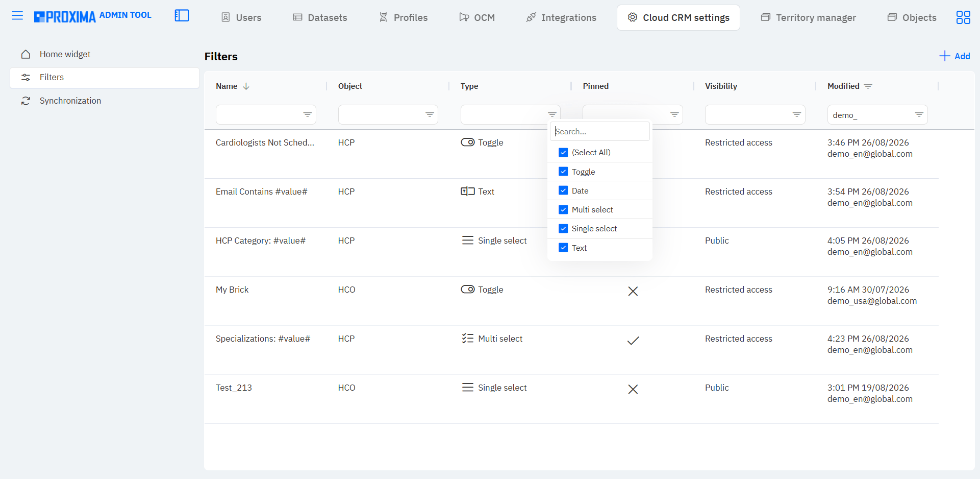This screenshot has width=980, height=479.
Task: Switch to the Datasets tab
Action: coord(320,17)
